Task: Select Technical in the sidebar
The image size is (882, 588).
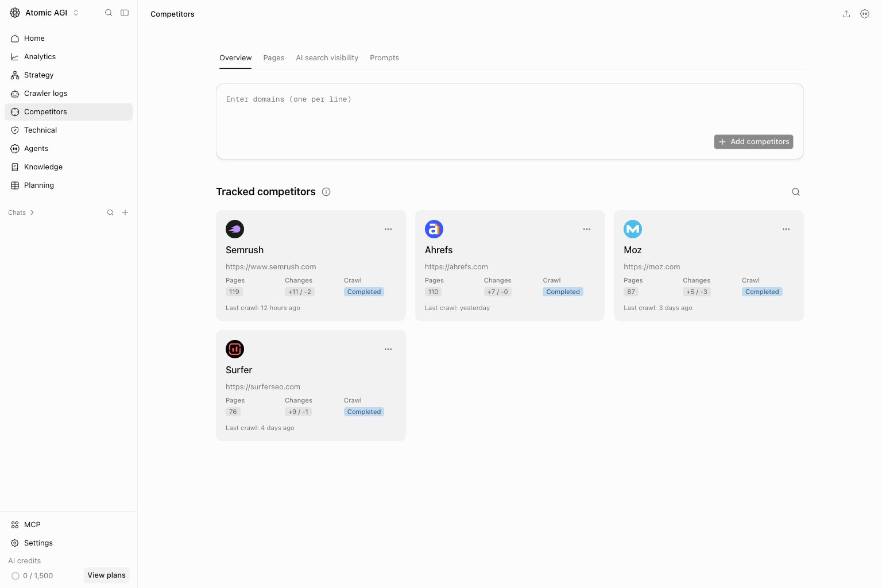Action: point(68,130)
